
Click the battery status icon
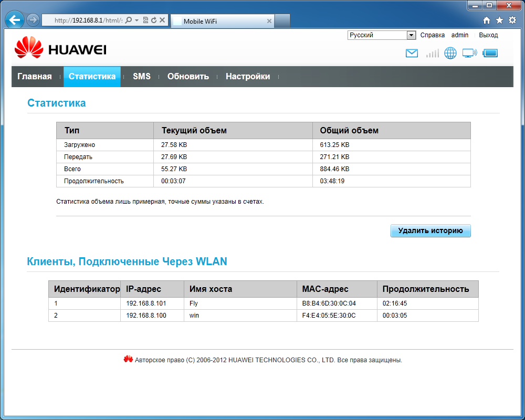(490, 53)
